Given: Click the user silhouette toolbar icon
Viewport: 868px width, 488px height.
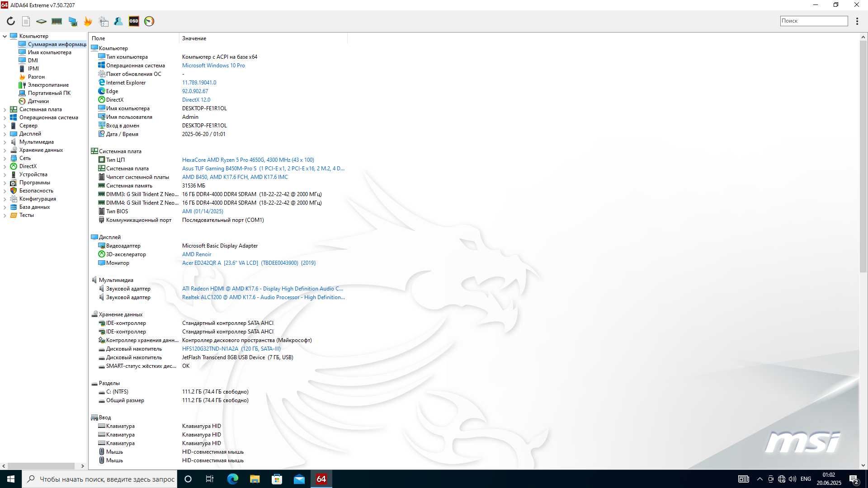Looking at the screenshot, I should point(118,21).
